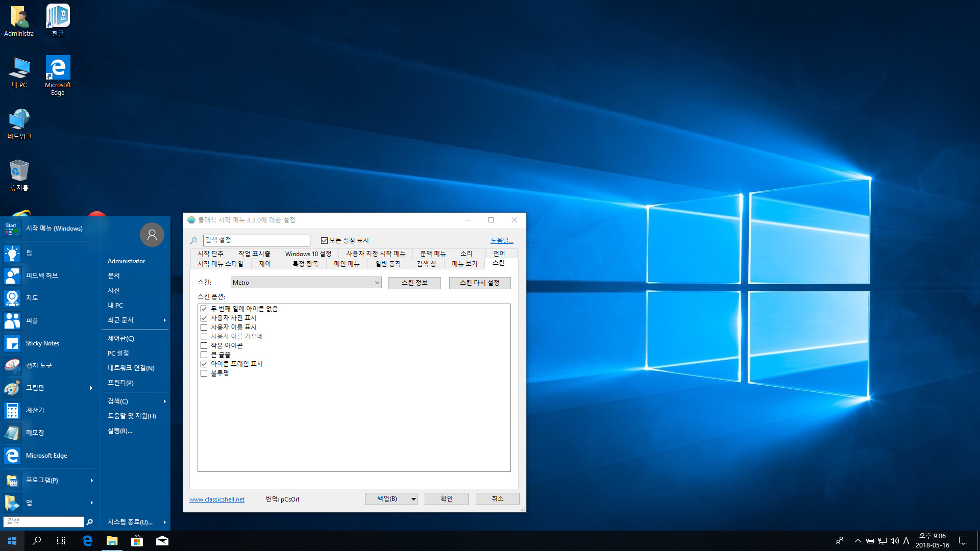
Task: Click the search magnifier in start menu
Action: tap(89, 522)
